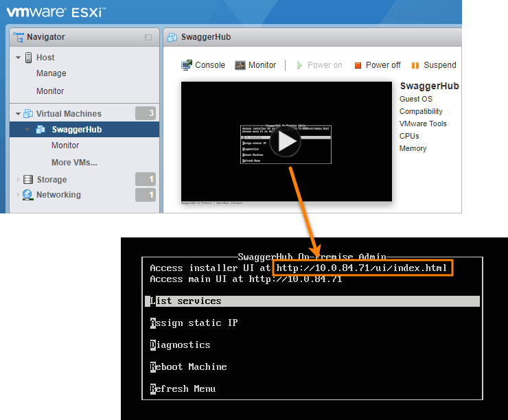Open Monitor under Host
The image size is (508, 420).
[x=50, y=91]
